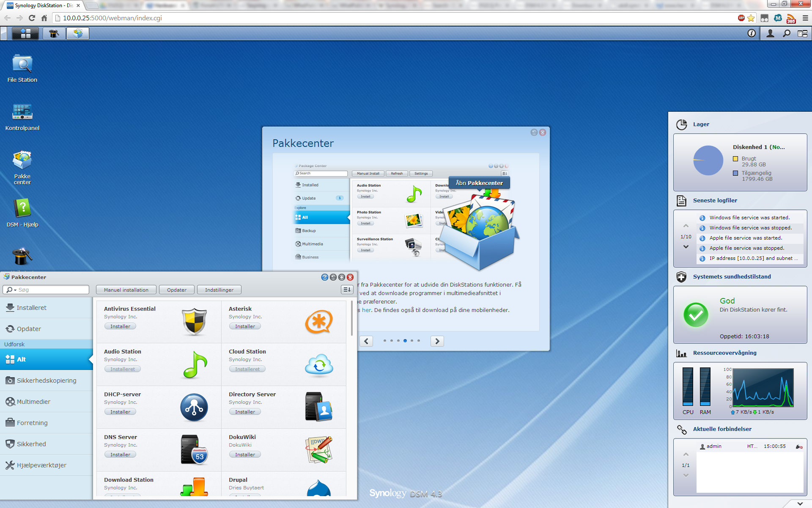Open the Pakke center desktop icon
The height and width of the screenshot is (508, 812).
coord(22,168)
